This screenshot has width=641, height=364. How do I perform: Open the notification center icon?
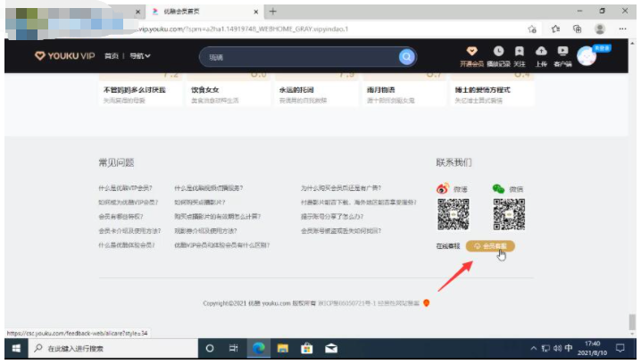620,348
